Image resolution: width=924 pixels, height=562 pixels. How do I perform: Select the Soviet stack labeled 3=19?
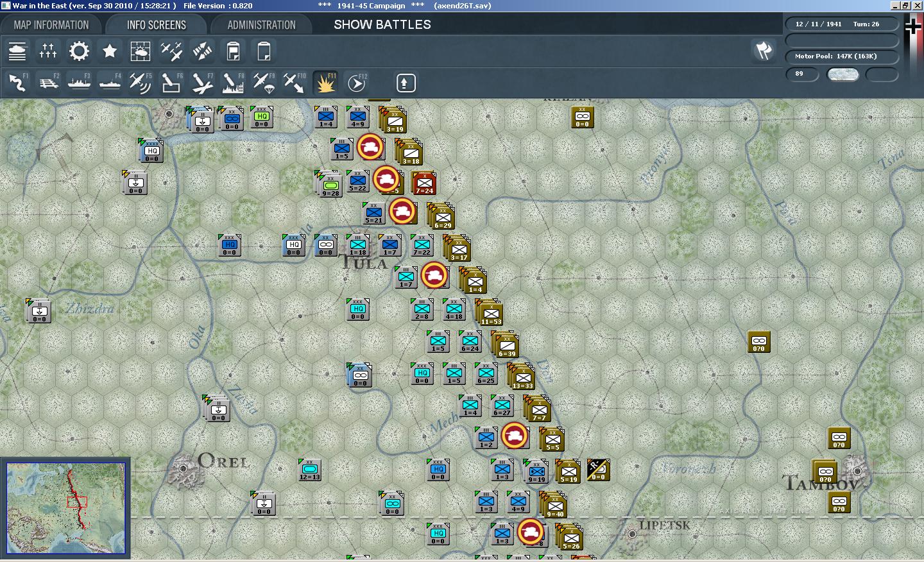(393, 120)
